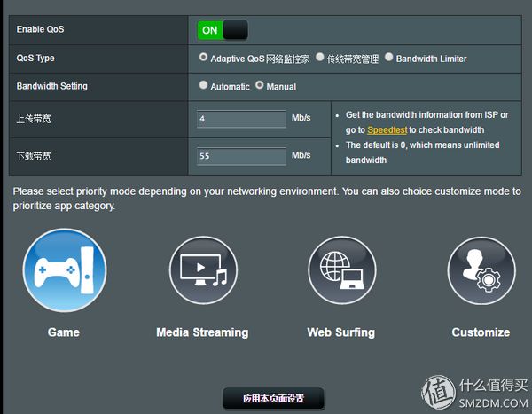Click the dark knob of the QoS switch

click(235, 29)
